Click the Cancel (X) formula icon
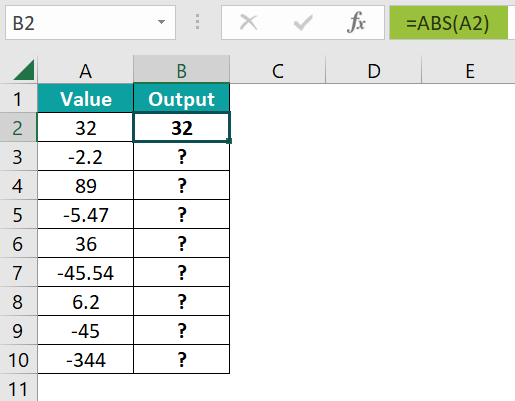The width and height of the screenshot is (515, 401). pos(248,23)
